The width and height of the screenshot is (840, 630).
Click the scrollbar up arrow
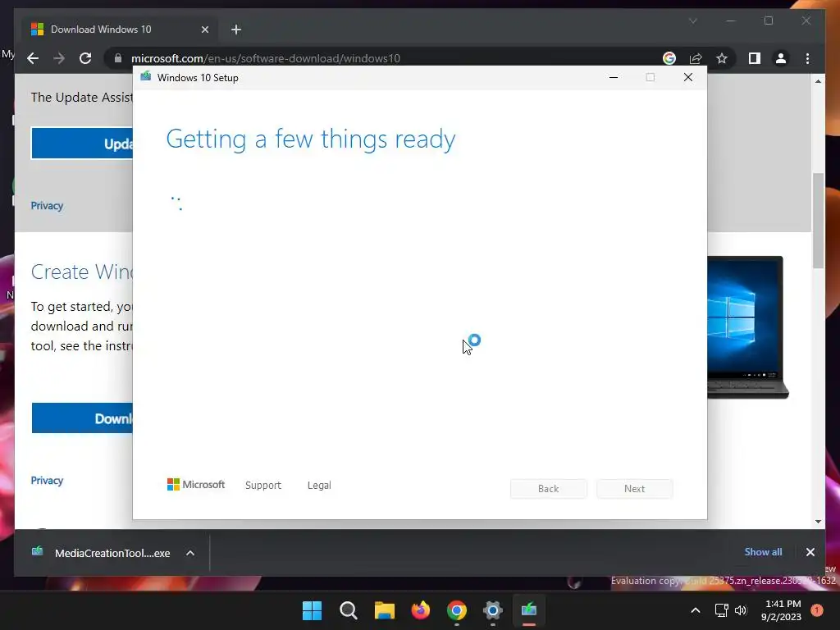pos(818,81)
